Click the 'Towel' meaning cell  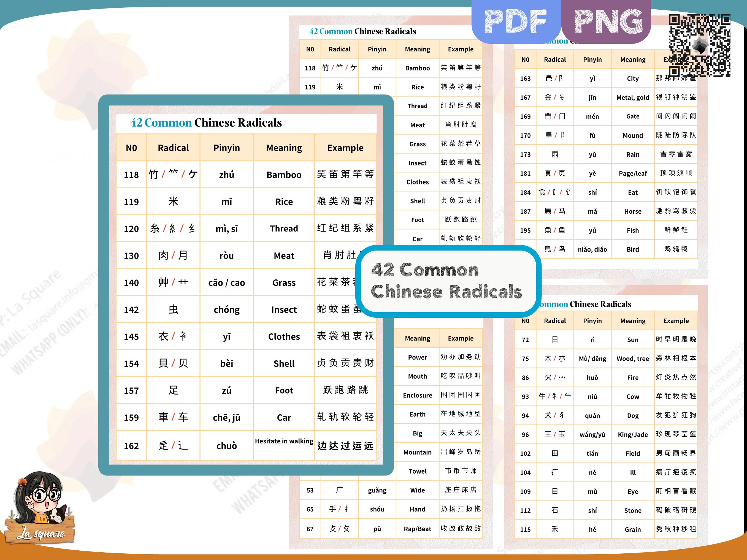coord(417,471)
